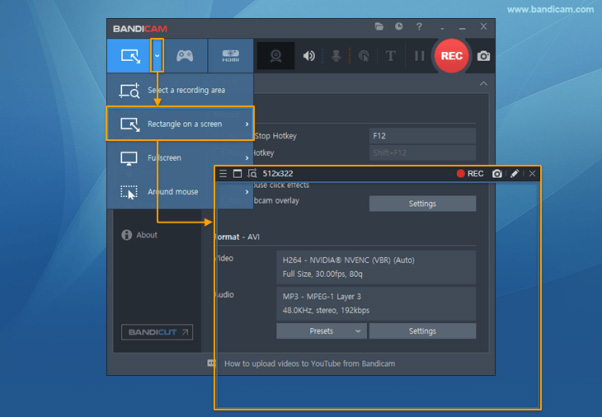Viewport: 602px width, 418px height.
Task: Open the Presets dropdown
Action: [x=321, y=331]
